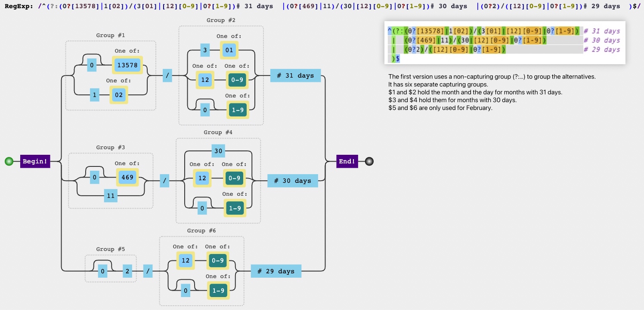Select the # 31 days comment node
644x310 pixels.
[295, 76]
